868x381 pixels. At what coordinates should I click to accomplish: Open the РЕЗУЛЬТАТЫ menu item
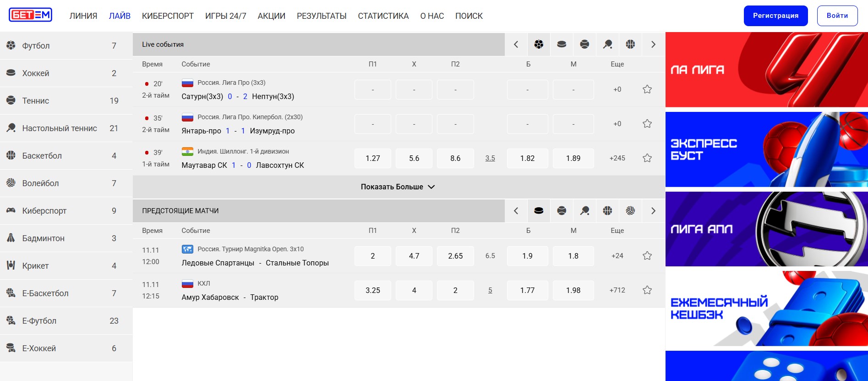tap(321, 16)
